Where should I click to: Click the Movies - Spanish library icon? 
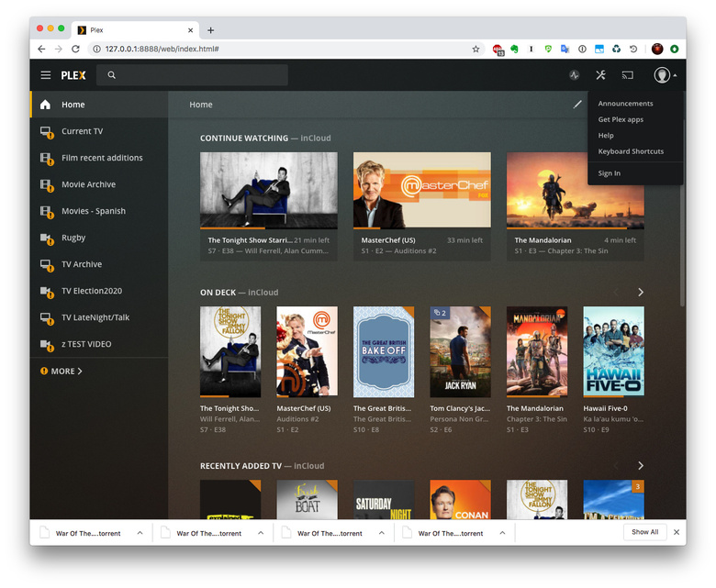(x=47, y=212)
